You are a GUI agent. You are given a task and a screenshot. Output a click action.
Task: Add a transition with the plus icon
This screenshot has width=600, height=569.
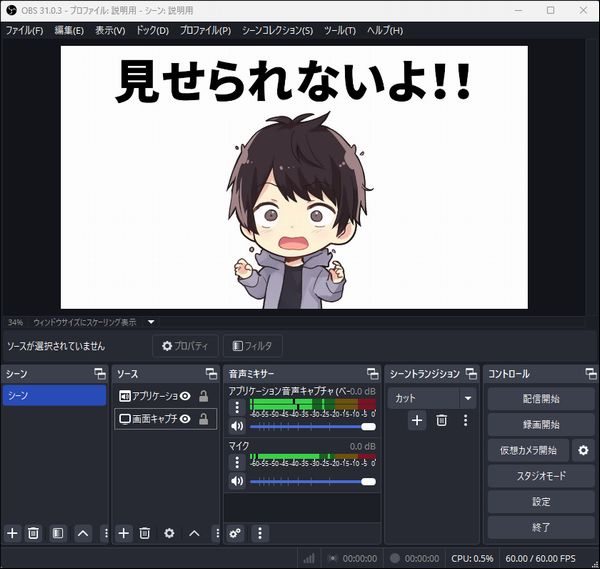(x=417, y=421)
